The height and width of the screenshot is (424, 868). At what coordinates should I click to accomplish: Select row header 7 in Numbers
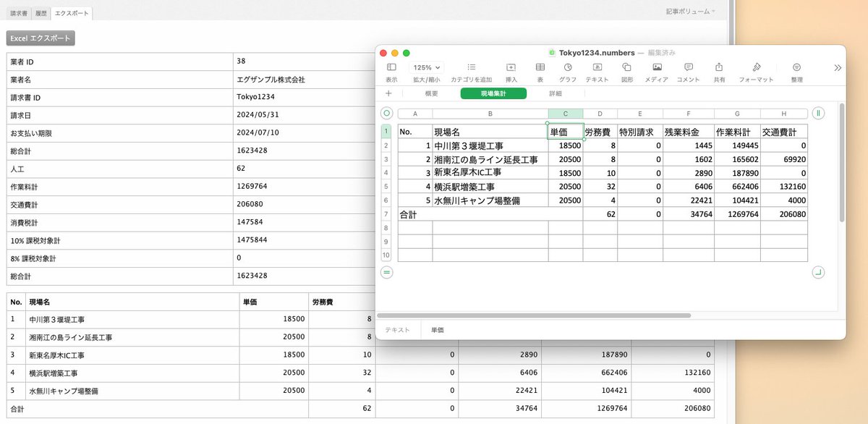tap(386, 214)
